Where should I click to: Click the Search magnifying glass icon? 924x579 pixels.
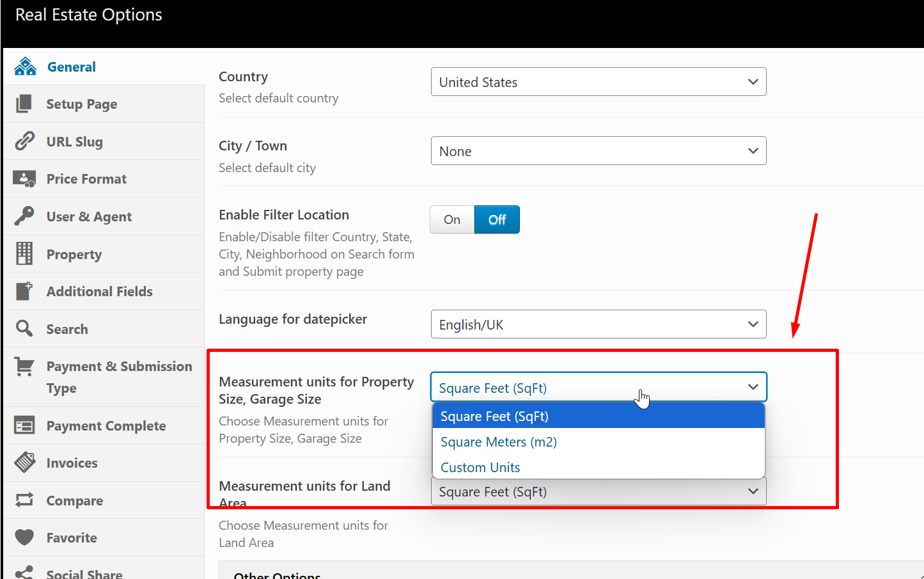tap(24, 329)
